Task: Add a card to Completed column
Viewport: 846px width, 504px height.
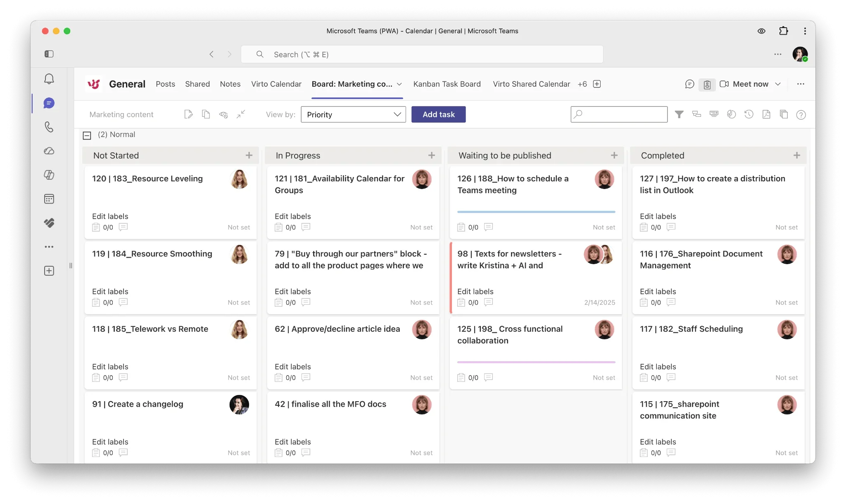Action: 796,155
